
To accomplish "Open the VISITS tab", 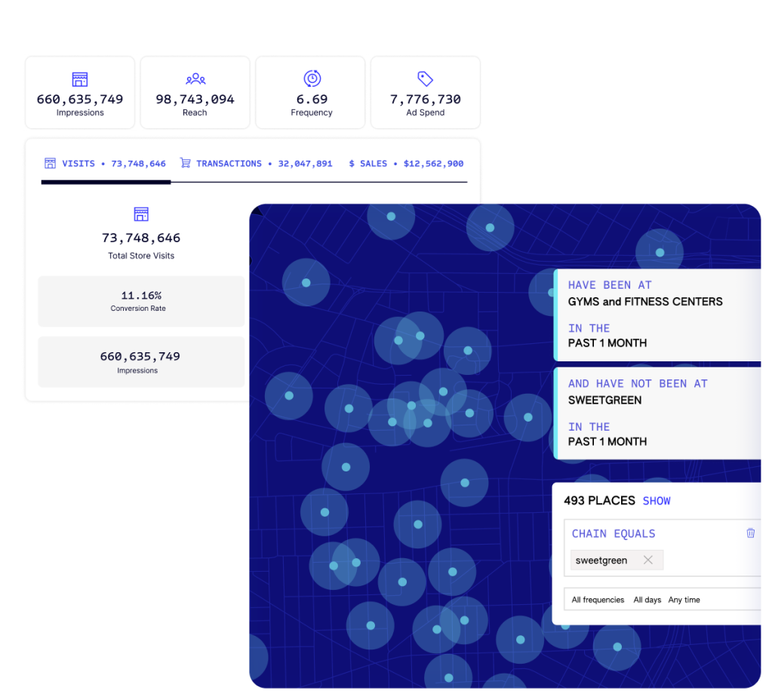I will click(x=106, y=164).
